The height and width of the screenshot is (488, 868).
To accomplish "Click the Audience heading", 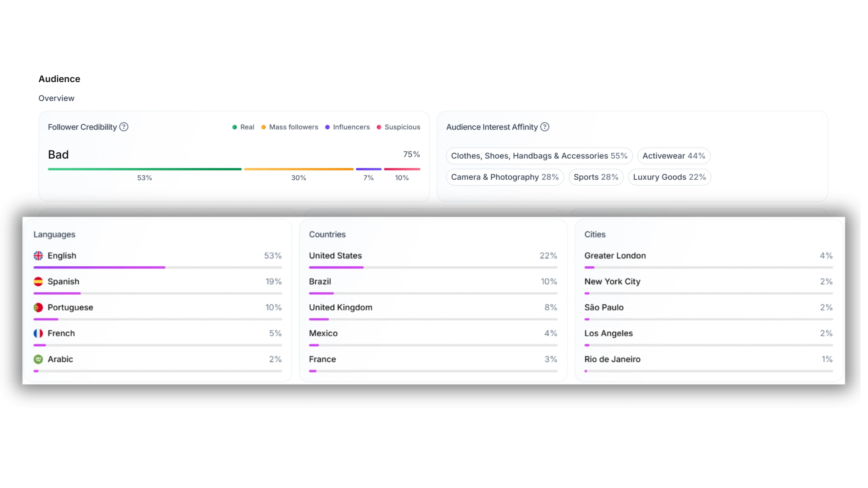I will click(59, 79).
